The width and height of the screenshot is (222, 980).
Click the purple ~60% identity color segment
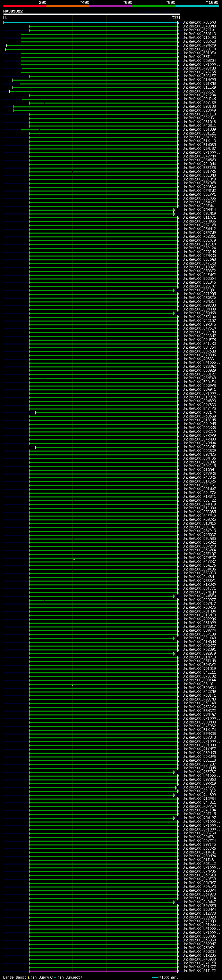click(111, 6)
